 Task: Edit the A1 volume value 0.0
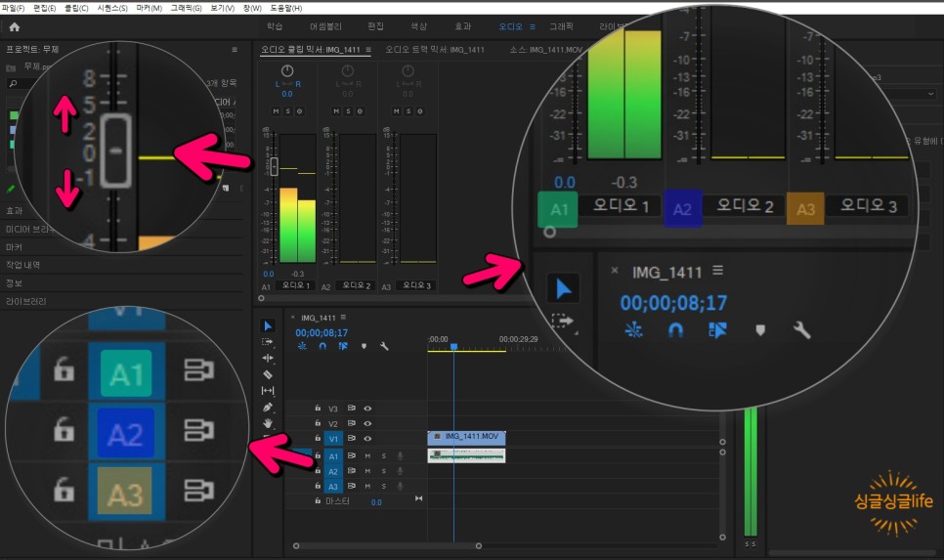[x=269, y=274]
